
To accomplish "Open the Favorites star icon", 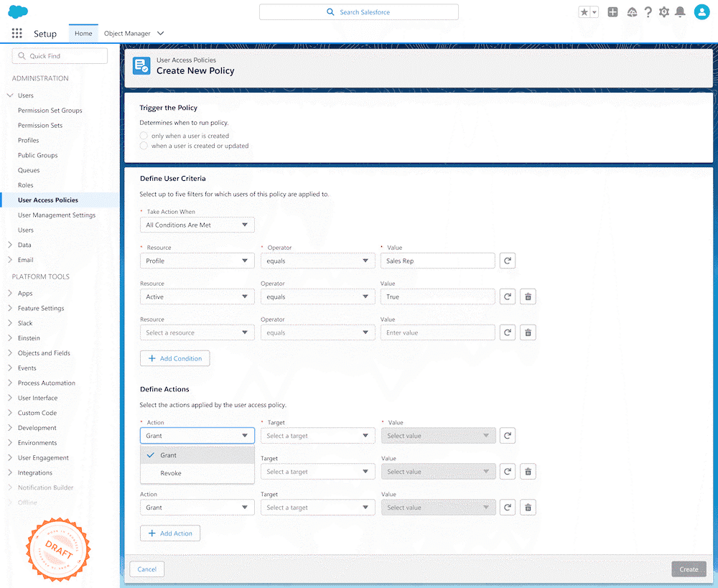I will point(584,12).
